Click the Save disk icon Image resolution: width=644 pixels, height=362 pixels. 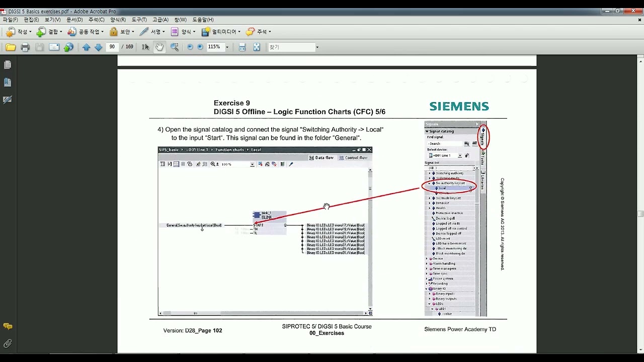(x=39, y=47)
